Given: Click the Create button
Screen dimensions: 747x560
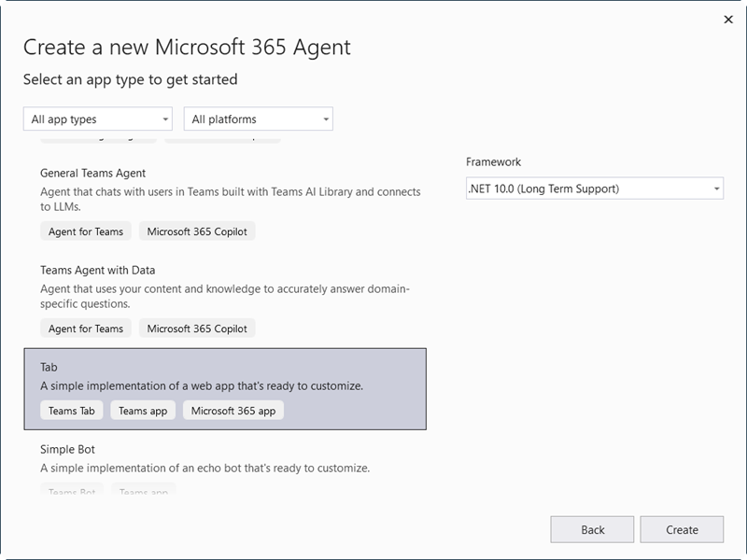Looking at the screenshot, I should pos(680,529).
